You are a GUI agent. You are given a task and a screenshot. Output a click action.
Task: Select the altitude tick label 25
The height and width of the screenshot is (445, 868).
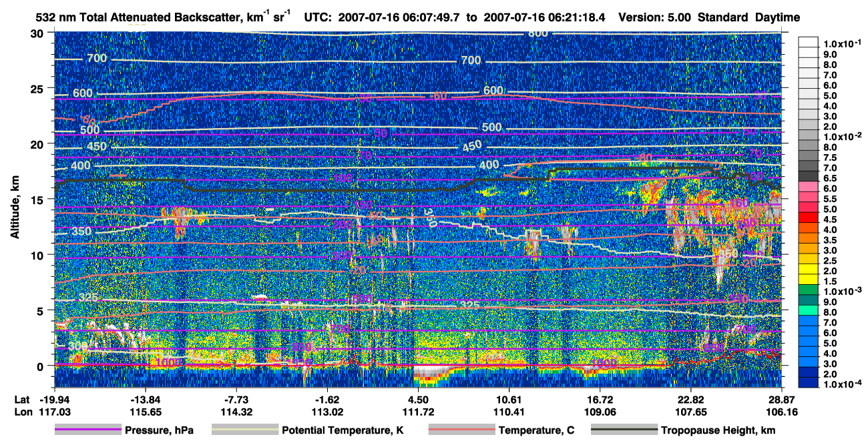pos(39,88)
